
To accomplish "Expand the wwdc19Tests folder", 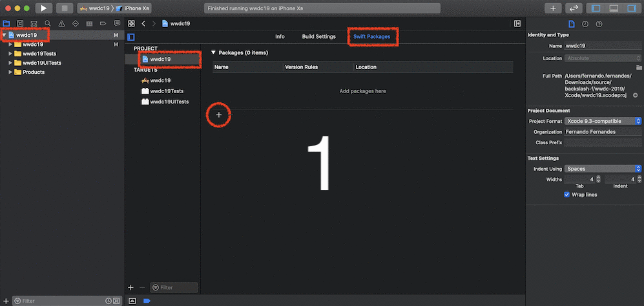I will 11,54.
